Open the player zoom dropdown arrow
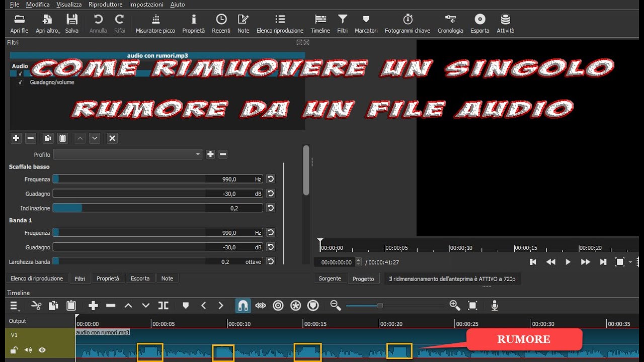 click(630, 262)
